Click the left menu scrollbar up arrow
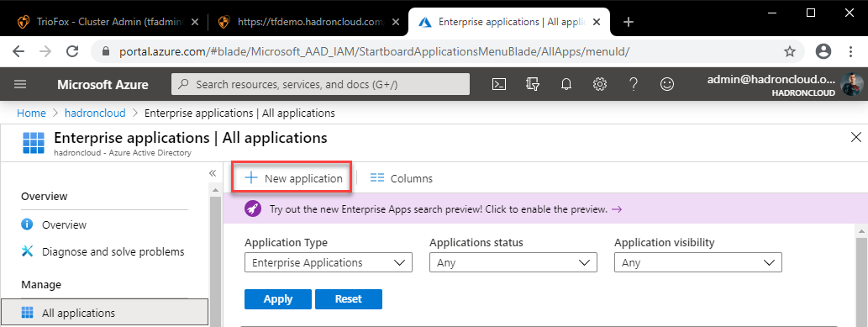This screenshot has width=868, height=327. 215,189
